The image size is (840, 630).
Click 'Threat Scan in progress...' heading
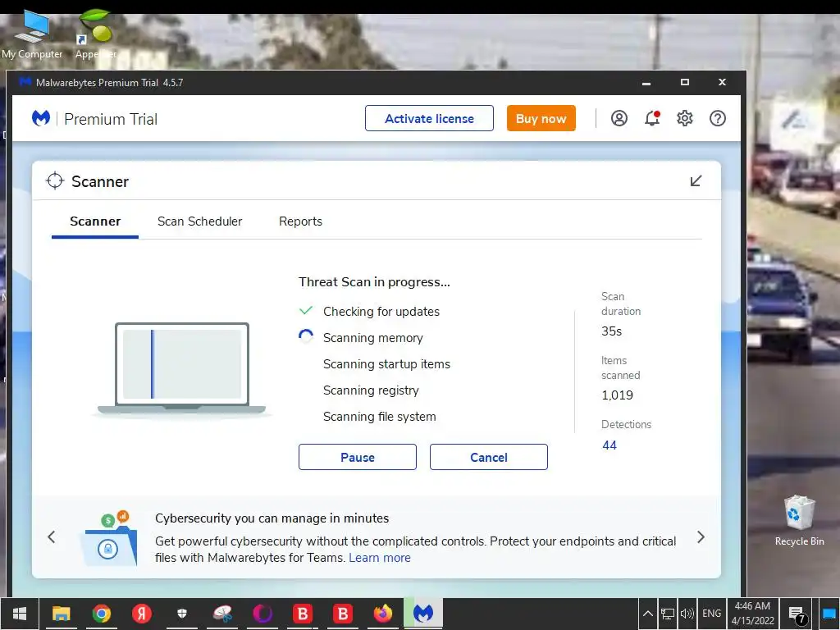(374, 282)
